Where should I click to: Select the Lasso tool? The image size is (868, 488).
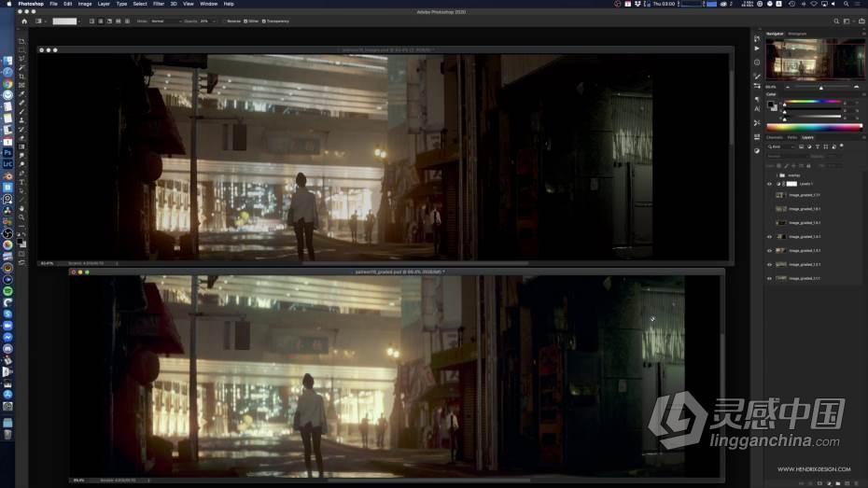coord(21,59)
